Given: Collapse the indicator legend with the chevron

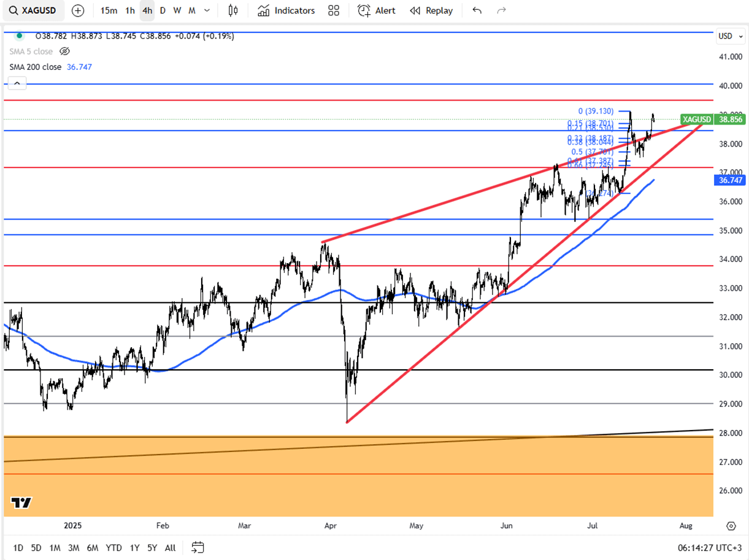Looking at the screenshot, I should pyautogui.click(x=17, y=83).
